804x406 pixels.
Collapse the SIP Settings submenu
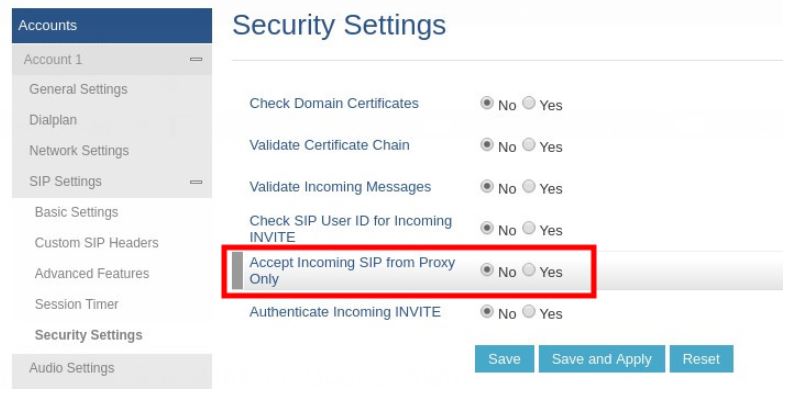(x=196, y=182)
